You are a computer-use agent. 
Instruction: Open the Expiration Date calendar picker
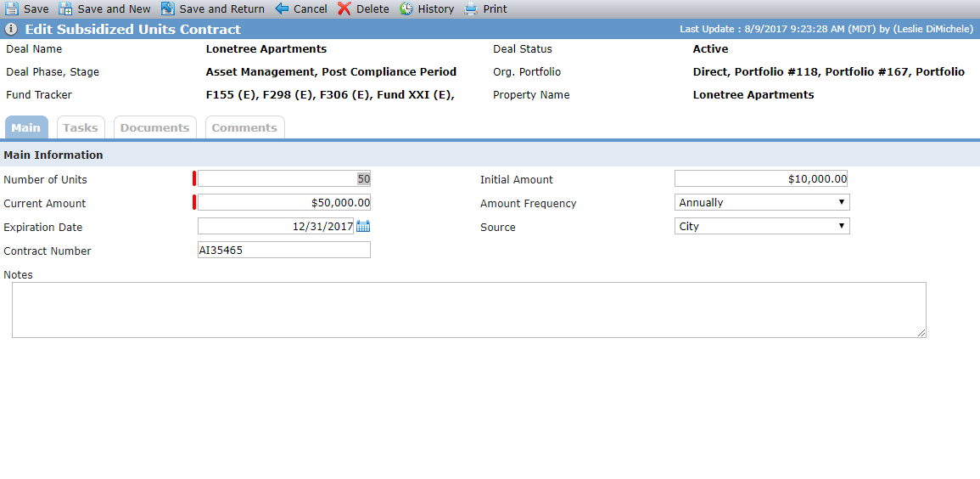(x=363, y=227)
